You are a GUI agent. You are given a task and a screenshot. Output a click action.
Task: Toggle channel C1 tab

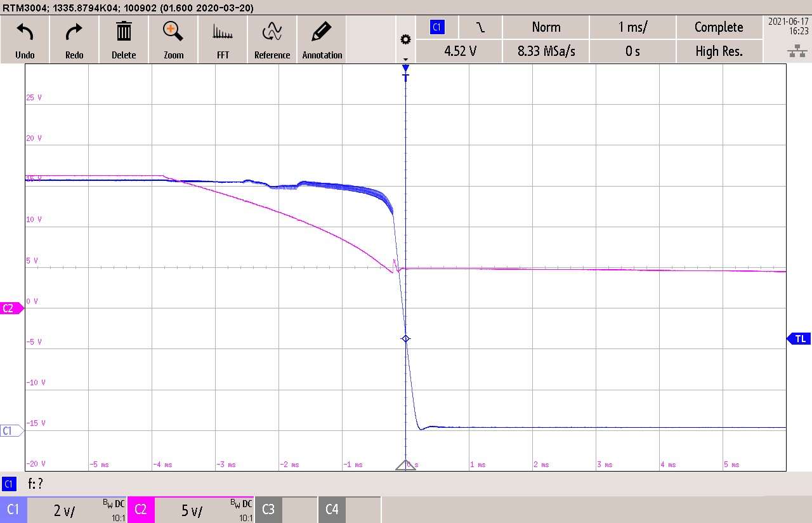coord(13,510)
